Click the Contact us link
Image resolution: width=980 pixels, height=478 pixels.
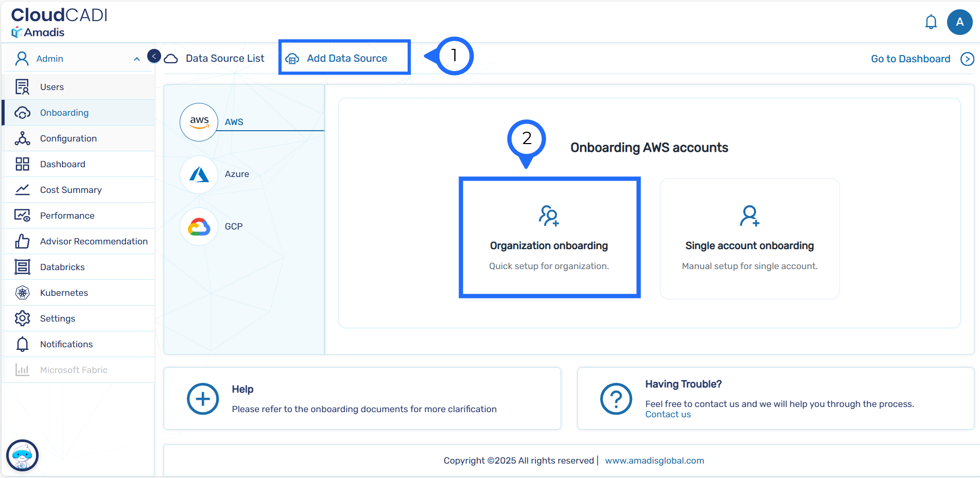coord(668,415)
